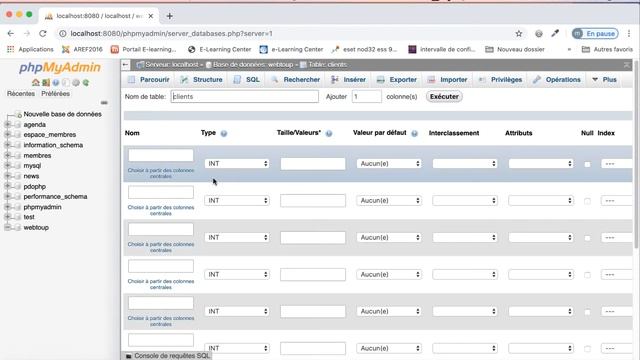
Task: Open the Plus dropdown menu tab
Action: point(604,80)
